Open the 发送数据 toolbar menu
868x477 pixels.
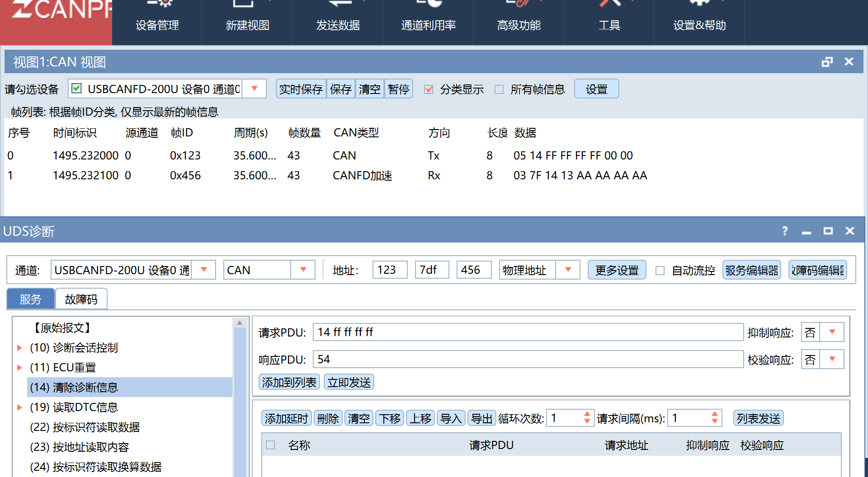[x=338, y=23]
